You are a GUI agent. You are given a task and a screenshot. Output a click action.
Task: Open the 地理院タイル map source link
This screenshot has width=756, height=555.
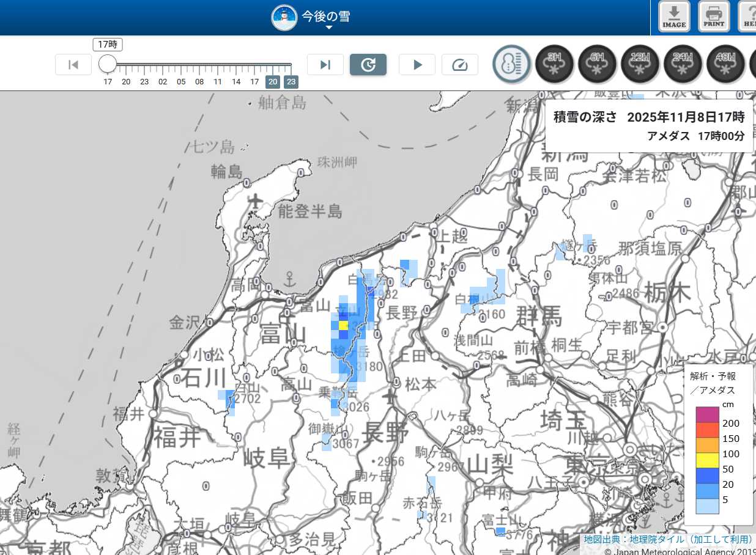point(636,540)
